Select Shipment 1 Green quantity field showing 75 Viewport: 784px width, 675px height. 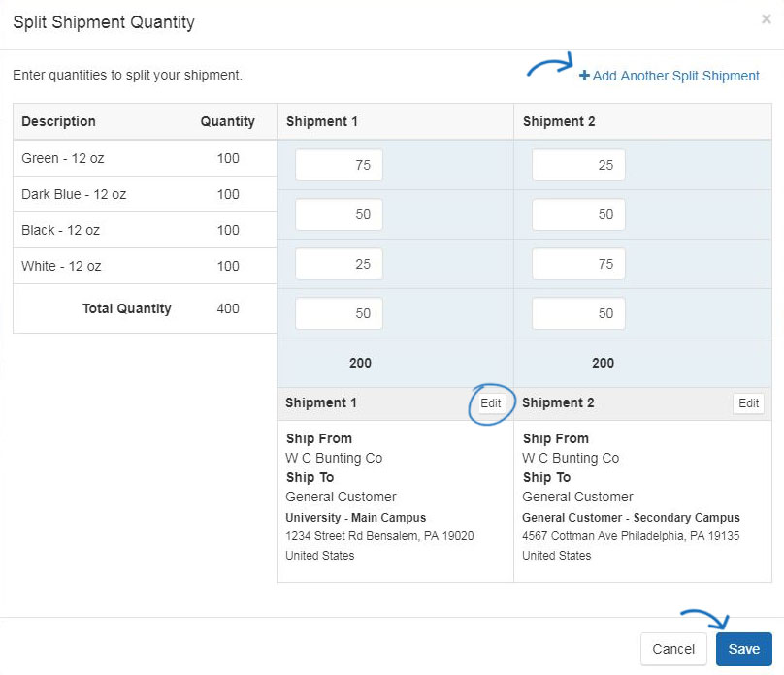click(339, 165)
